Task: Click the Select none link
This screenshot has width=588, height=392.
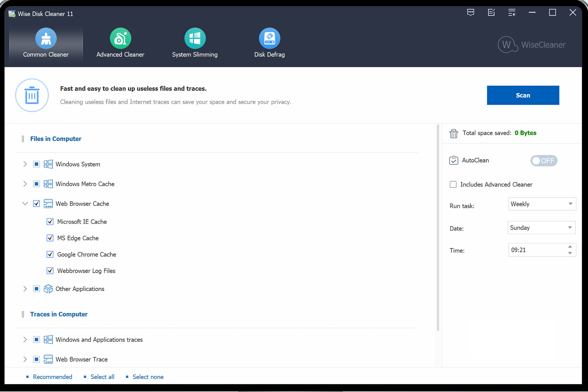Action: pyautogui.click(x=148, y=377)
